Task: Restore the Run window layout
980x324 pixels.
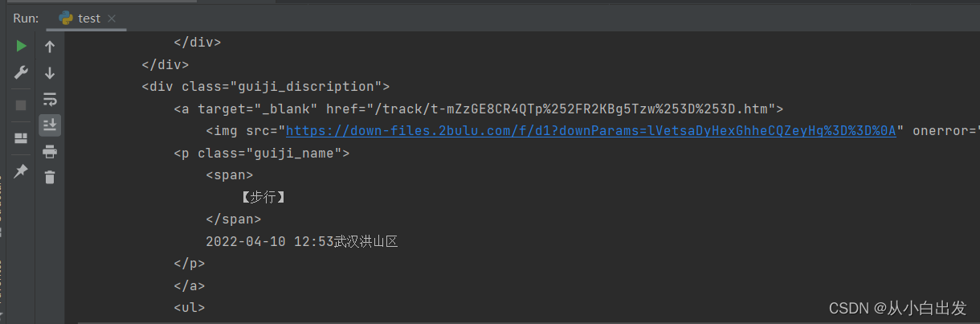Action: [x=22, y=138]
